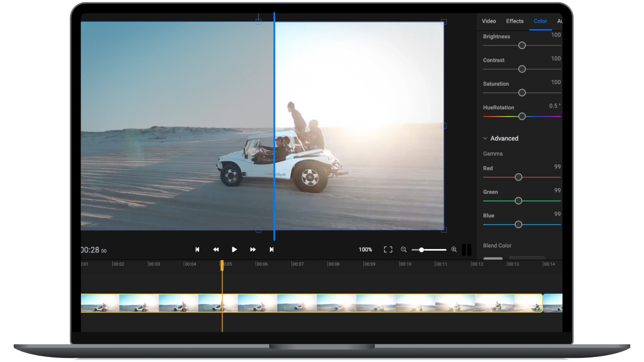
Task: Click the fullscreen toggle button
Action: (387, 250)
